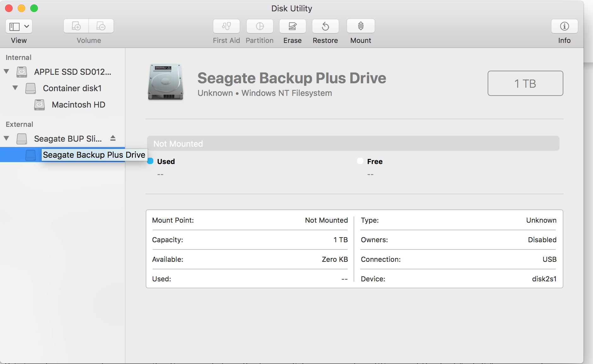Click the large Seagate hard drive image
The image size is (593, 364).
click(x=166, y=82)
